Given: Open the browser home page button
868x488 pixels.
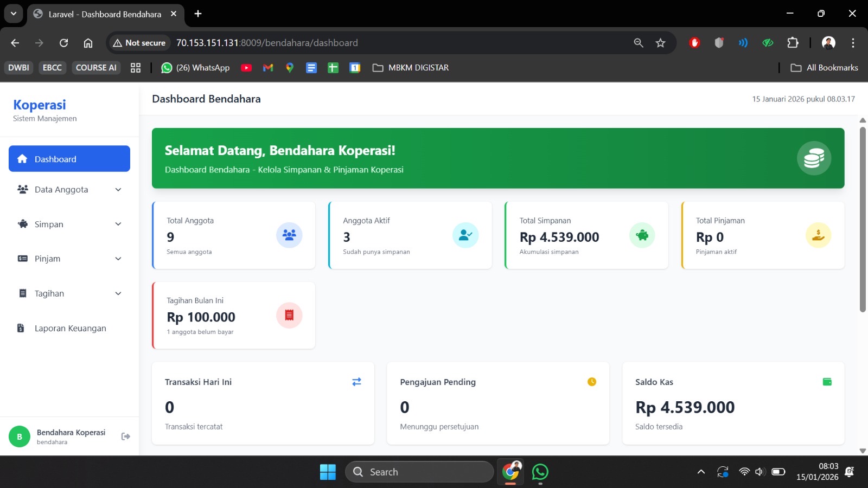Looking at the screenshot, I should (88, 43).
